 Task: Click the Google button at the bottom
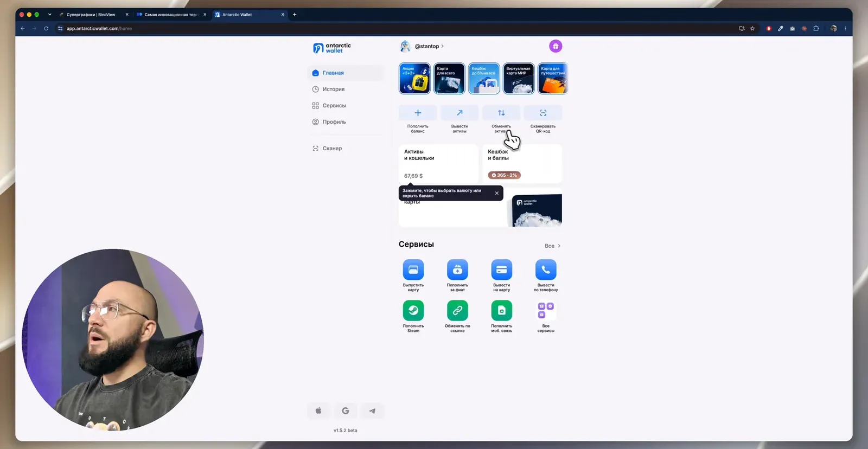[346, 411]
